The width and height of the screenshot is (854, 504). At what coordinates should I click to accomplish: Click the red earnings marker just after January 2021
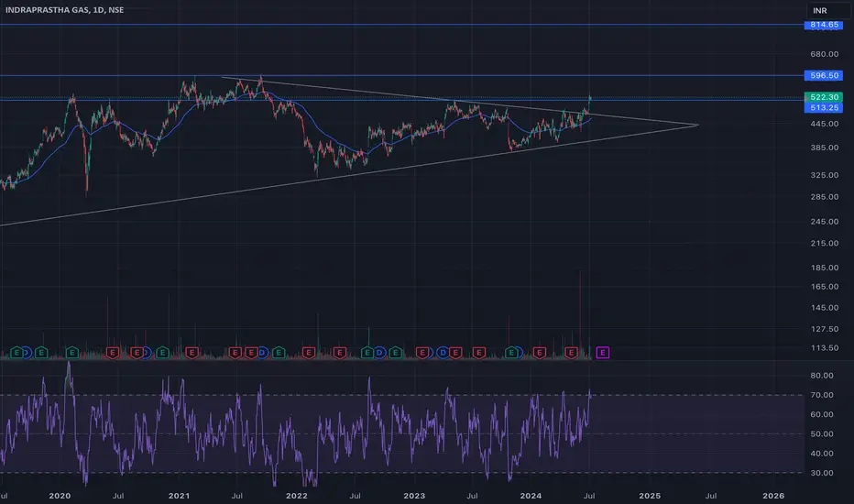click(192, 353)
